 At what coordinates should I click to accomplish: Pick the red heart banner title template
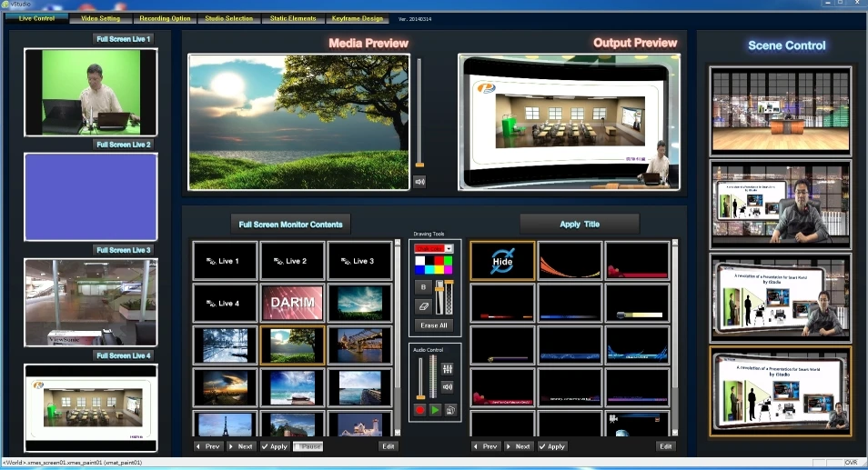(x=638, y=260)
